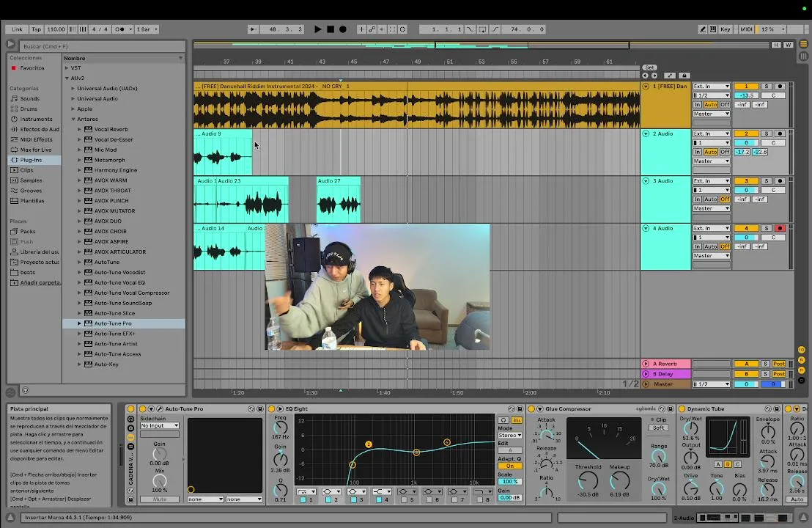The width and height of the screenshot is (812, 528).
Task: Click the Link button
Action: pos(17,29)
